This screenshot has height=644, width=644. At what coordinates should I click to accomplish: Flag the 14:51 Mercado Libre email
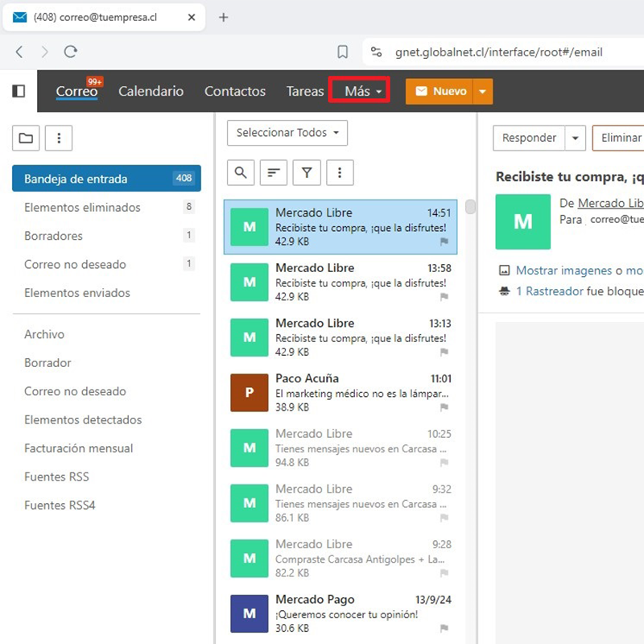coord(444,242)
